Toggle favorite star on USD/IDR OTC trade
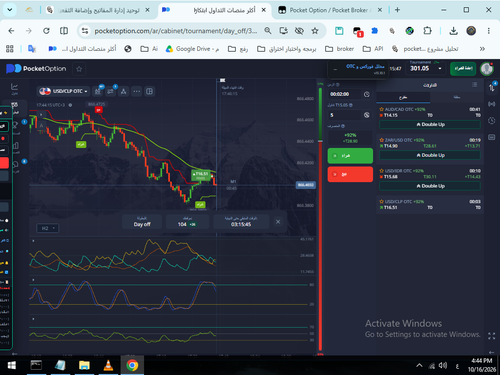Screen dimensions: 500x375 click(382, 171)
